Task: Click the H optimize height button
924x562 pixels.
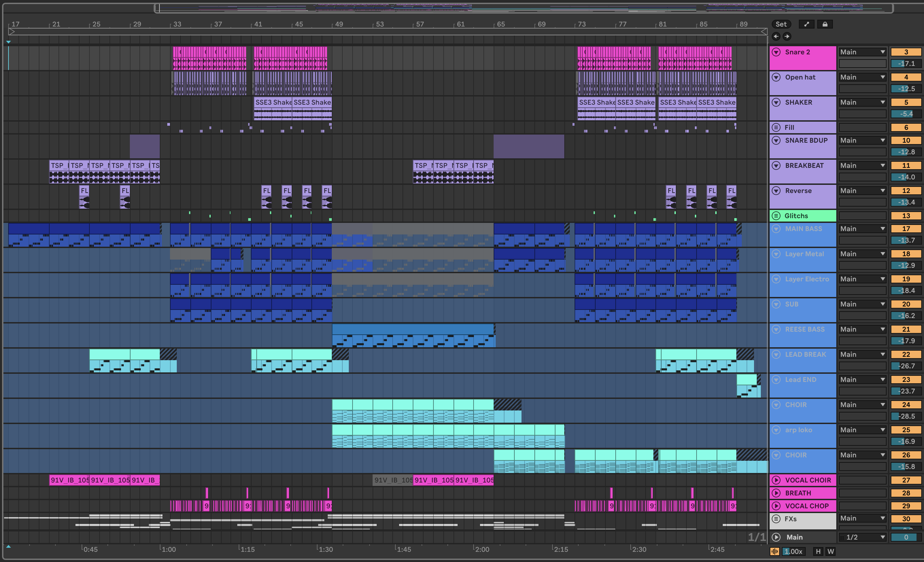Action: [818, 551]
